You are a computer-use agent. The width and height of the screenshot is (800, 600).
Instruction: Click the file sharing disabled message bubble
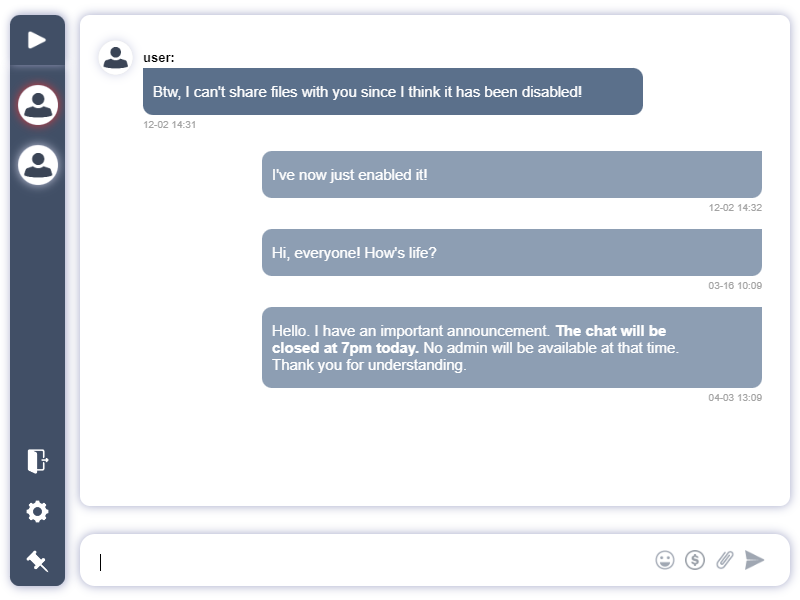point(393,91)
